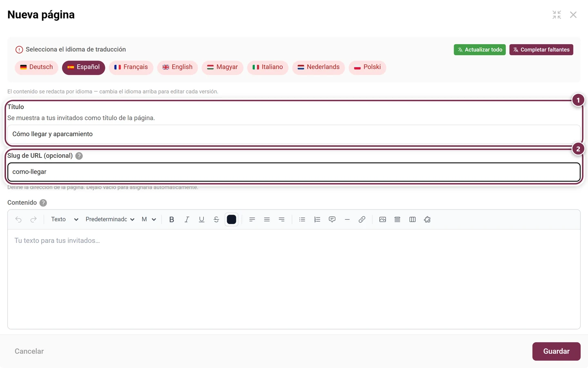Undo the last edit in the editor
This screenshot has height=368, width=588.
18,220
